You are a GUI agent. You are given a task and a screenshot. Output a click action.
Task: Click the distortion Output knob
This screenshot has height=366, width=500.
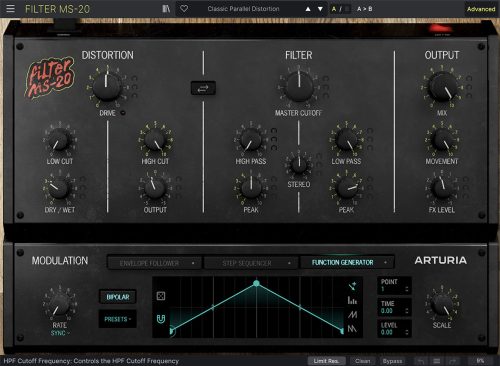pos(155,188)
